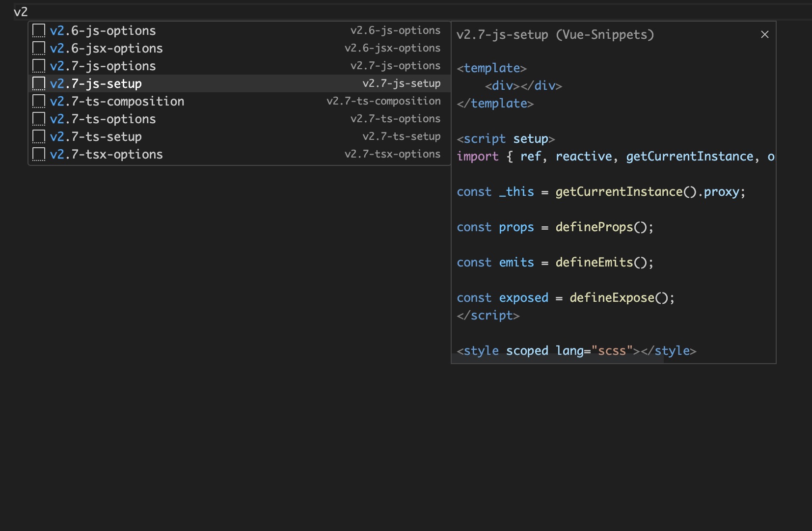Click the snippet icon beside v2.6-jsx-options
Screen dimensions: 812x531
39,48
